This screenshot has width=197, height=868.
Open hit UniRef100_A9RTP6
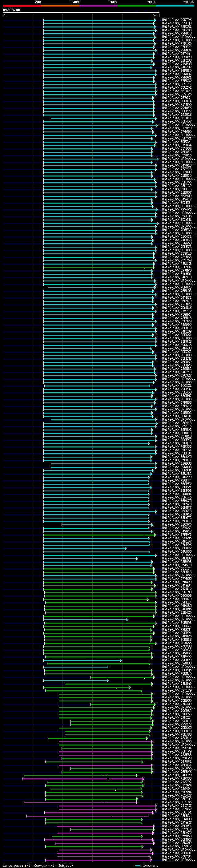click(177, 20)
